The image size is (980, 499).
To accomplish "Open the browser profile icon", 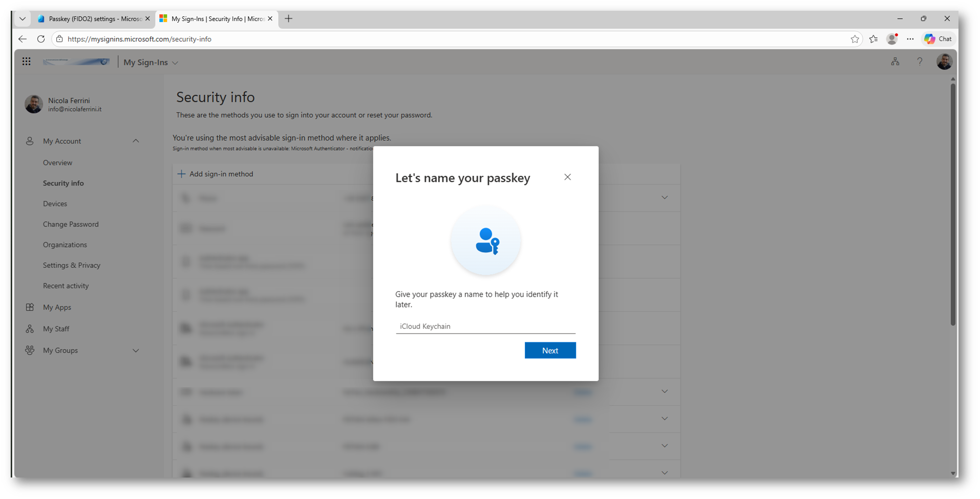I will click(892, 39).
